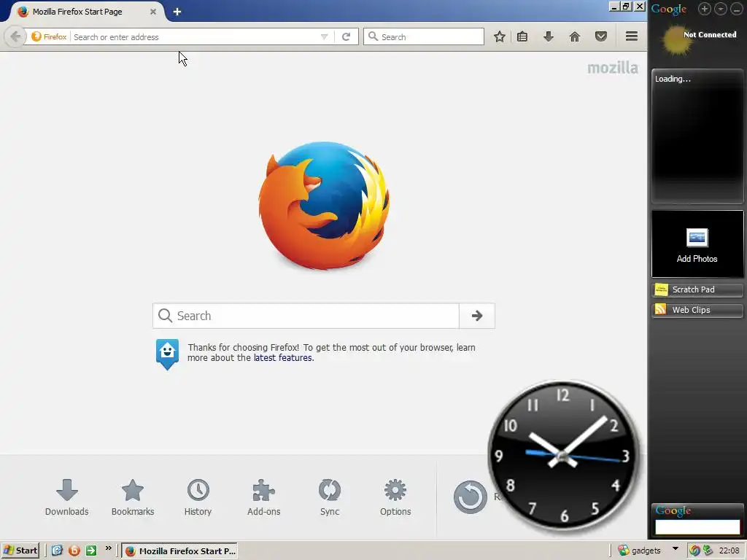Open the latest features link
This screenshot has height=560, width=747.
tap(283, 357)
